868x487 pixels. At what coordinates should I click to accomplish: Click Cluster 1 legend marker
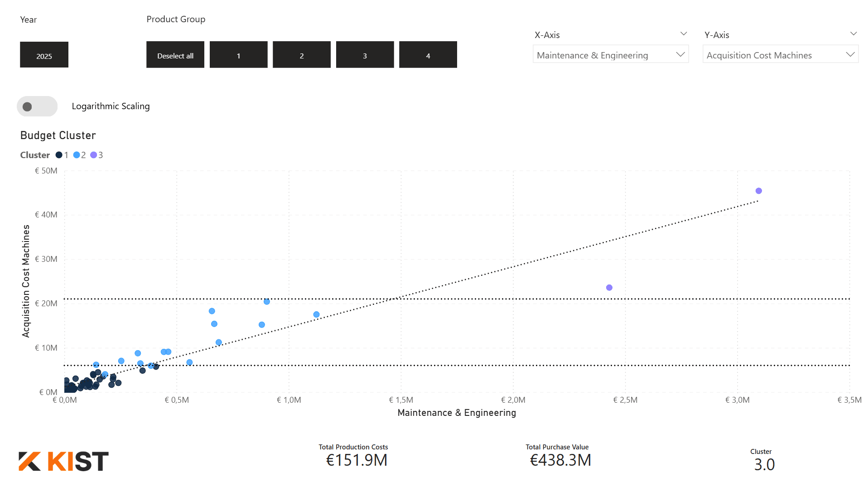point(59,155)
